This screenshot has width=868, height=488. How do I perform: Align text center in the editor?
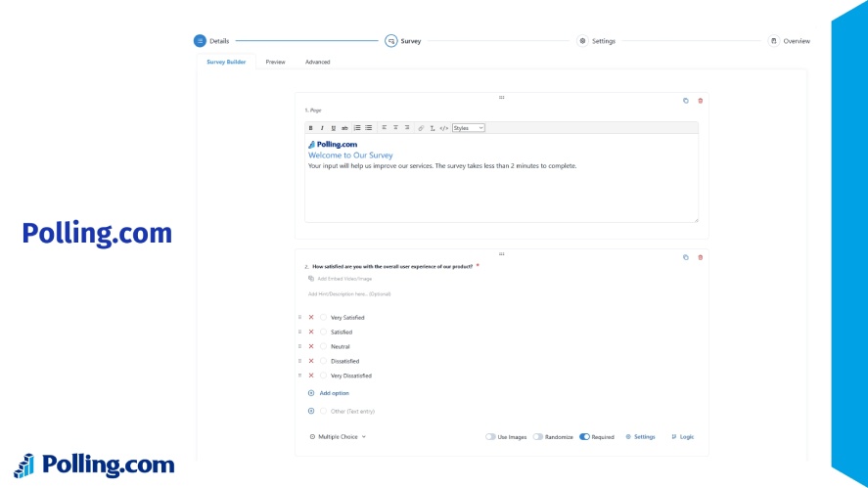pyautogui.click(x=395, y=128)
